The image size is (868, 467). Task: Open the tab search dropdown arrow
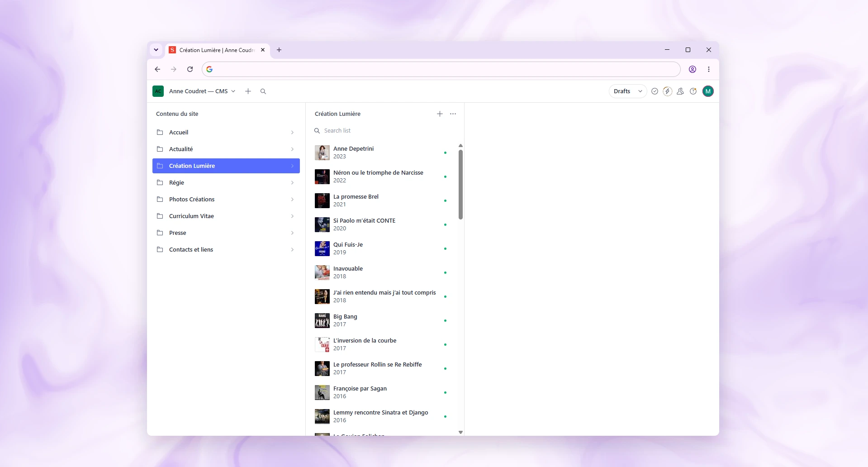(156, 50)
